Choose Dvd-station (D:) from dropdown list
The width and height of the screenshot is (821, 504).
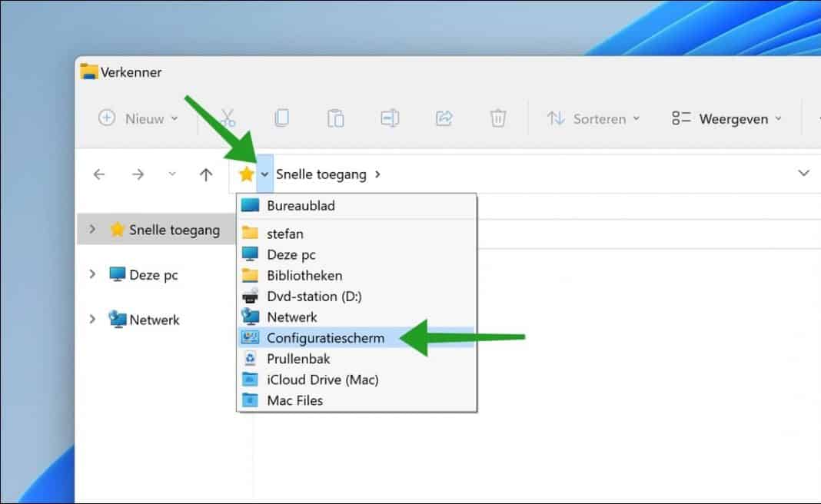357,297
